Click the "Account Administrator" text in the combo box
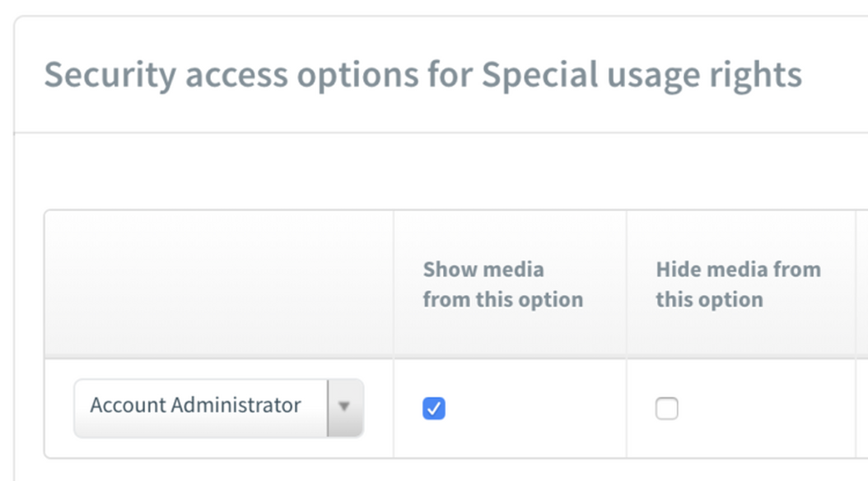 pos(196,405)
